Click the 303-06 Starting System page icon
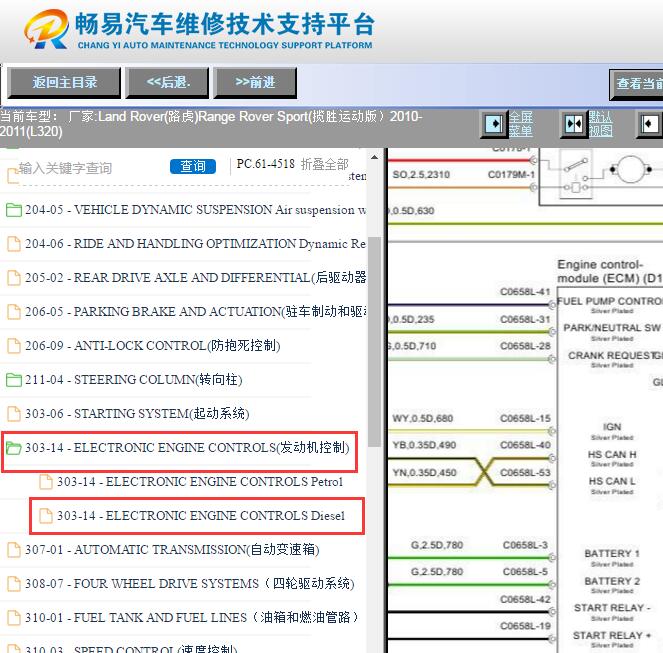Image resolution: width=663 pixels, height=653 pixels. [14, 414]
